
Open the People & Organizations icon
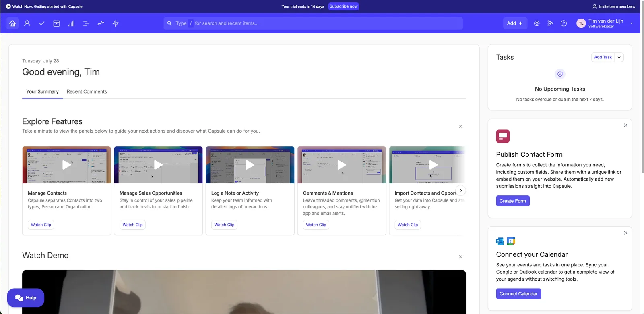point(27,23)
